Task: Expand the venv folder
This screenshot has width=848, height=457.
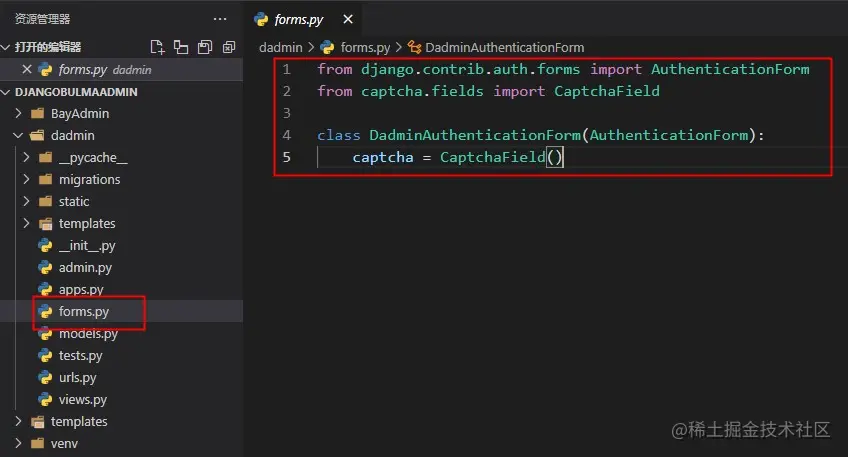Action: coord(18,443)
